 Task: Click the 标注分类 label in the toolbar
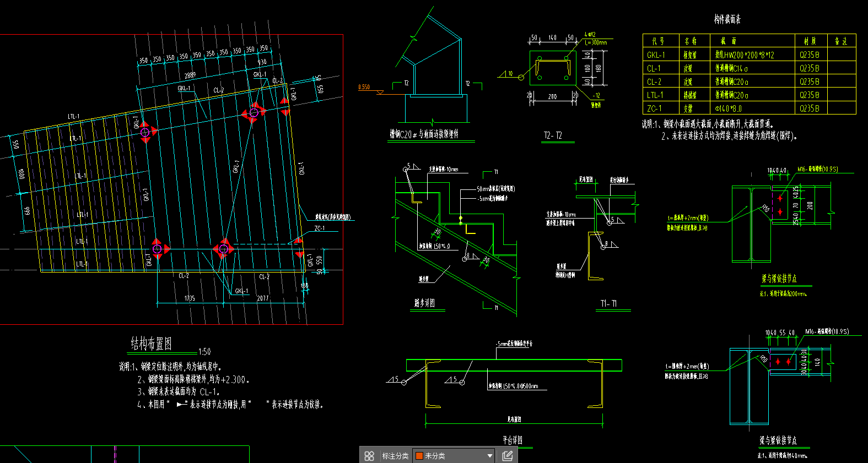coord(395,456)
